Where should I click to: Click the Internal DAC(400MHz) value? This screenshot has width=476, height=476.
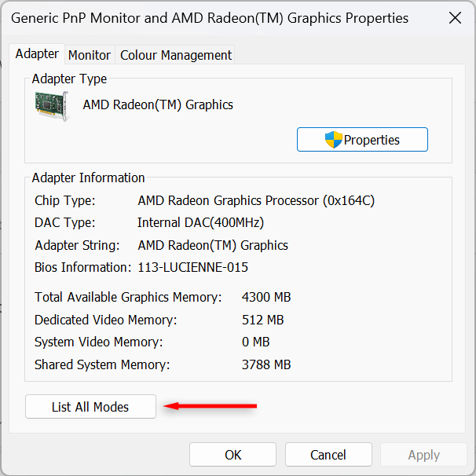coord(200,222)
